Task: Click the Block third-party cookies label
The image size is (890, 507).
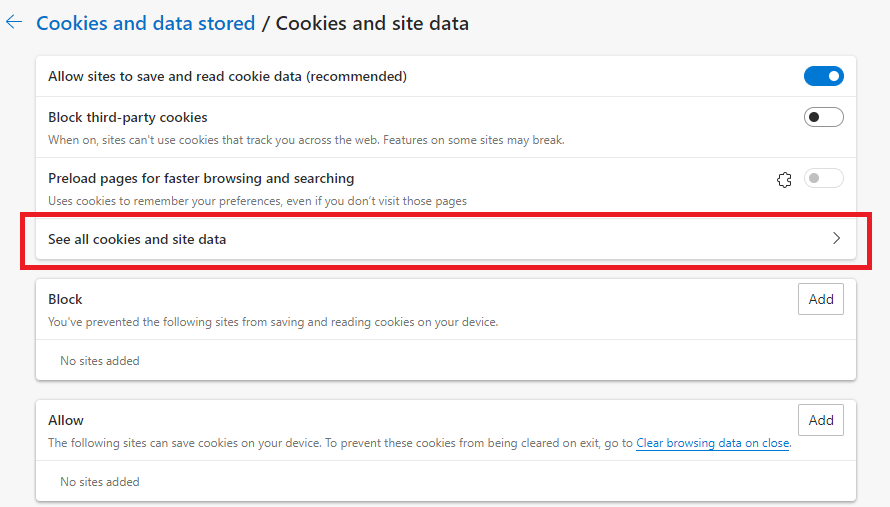Action: tap(128, 118)
